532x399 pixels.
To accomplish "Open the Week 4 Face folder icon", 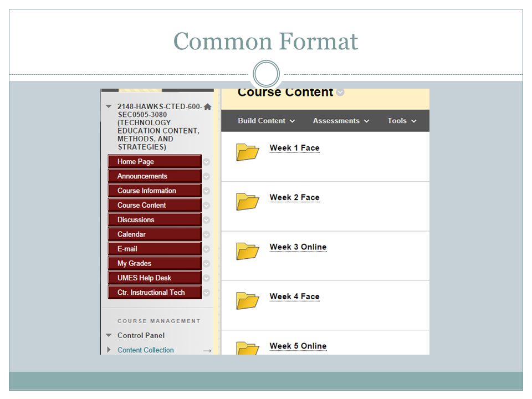I will [247, 300].
